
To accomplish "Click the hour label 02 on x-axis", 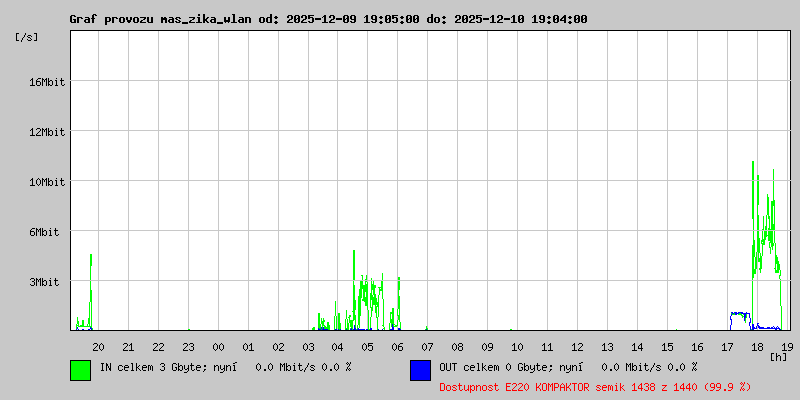I will pyautogui.click(x=278, y=347).
